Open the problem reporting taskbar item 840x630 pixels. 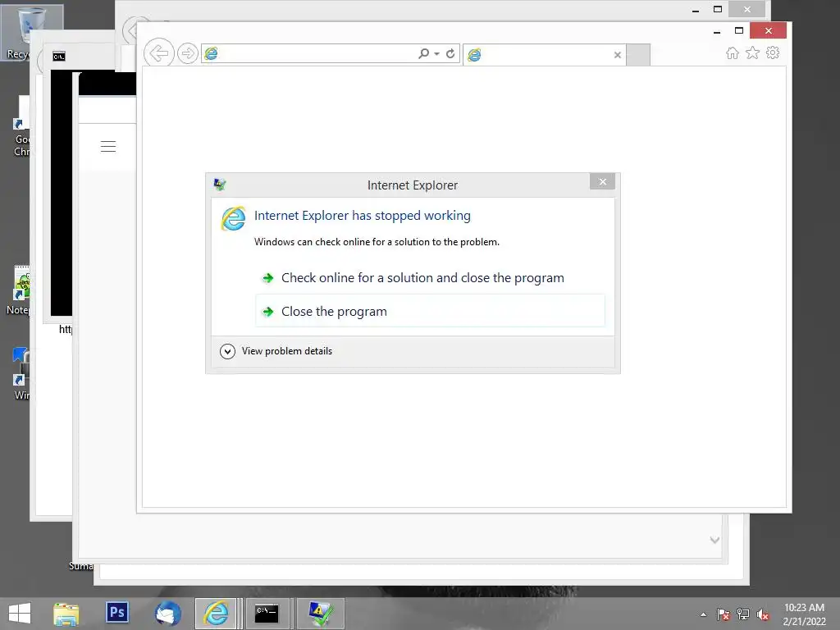321,614
